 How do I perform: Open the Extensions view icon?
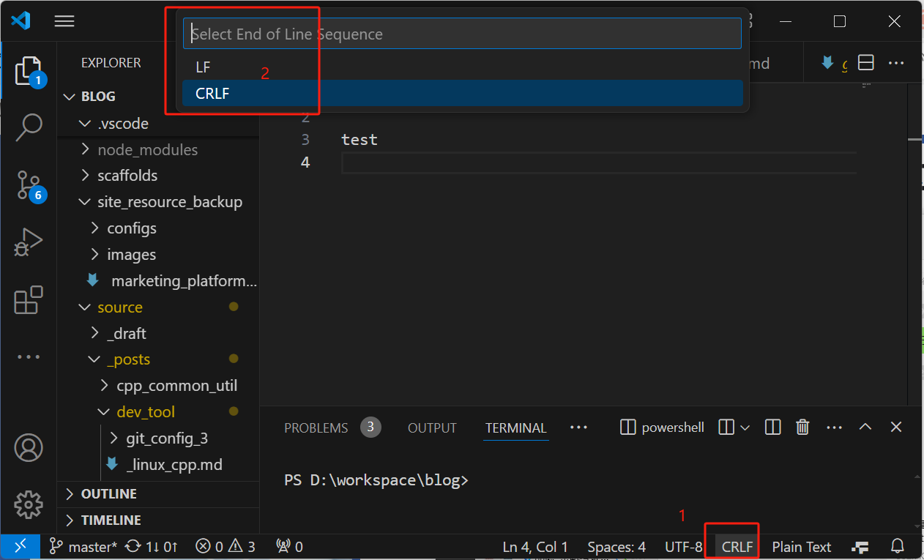click(x=29, y=300)
